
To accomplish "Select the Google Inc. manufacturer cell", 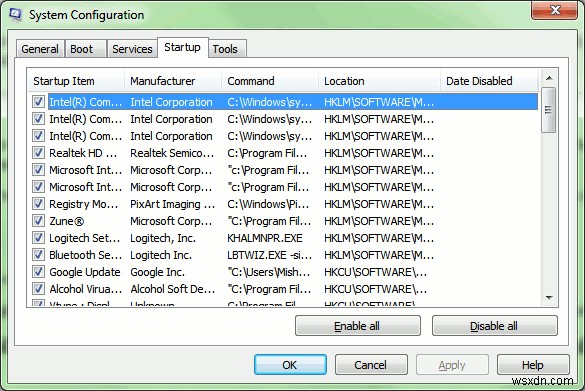I will (x=157, y=272).
